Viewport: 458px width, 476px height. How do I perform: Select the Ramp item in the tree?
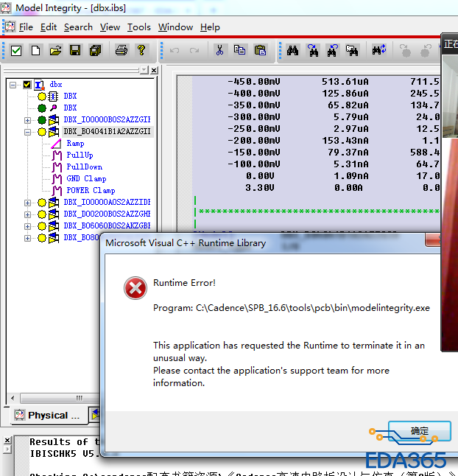tap(75, 143)
